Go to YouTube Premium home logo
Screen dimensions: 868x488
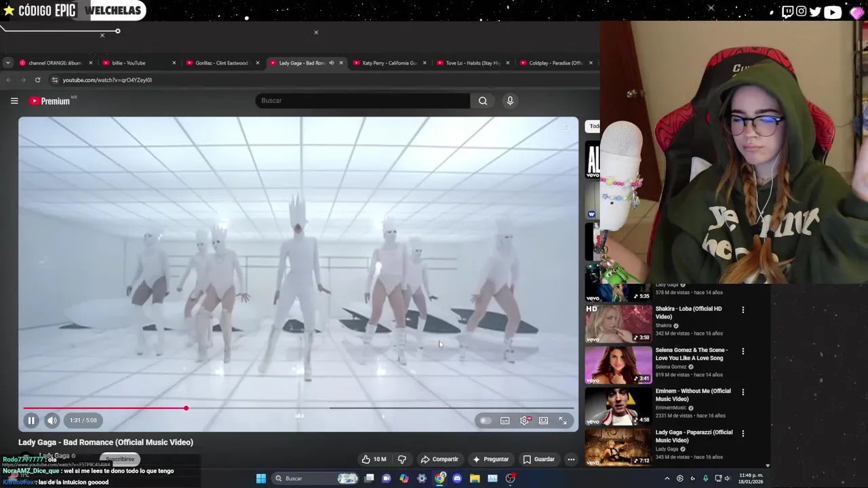coord(50,101)
